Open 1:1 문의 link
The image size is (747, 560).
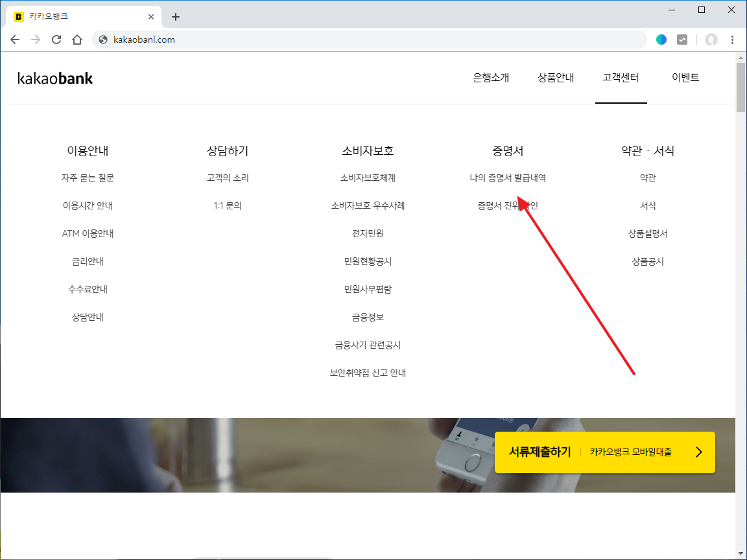[228, 205]
